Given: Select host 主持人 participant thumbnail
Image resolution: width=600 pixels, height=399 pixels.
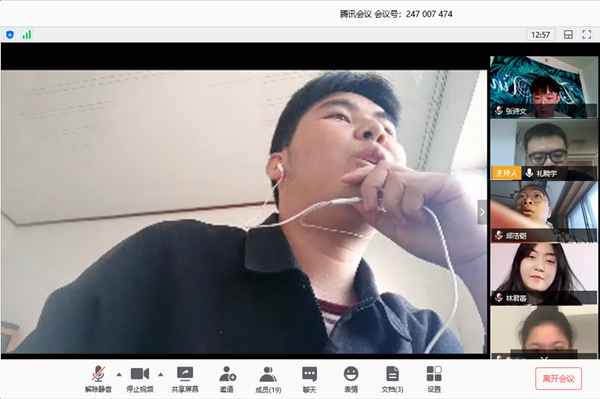Looking at the screenshot, I should point(544,150).
